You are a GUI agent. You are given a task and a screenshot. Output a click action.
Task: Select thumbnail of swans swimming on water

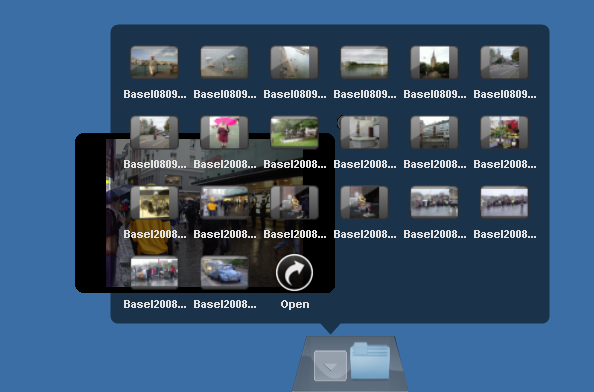224,62
